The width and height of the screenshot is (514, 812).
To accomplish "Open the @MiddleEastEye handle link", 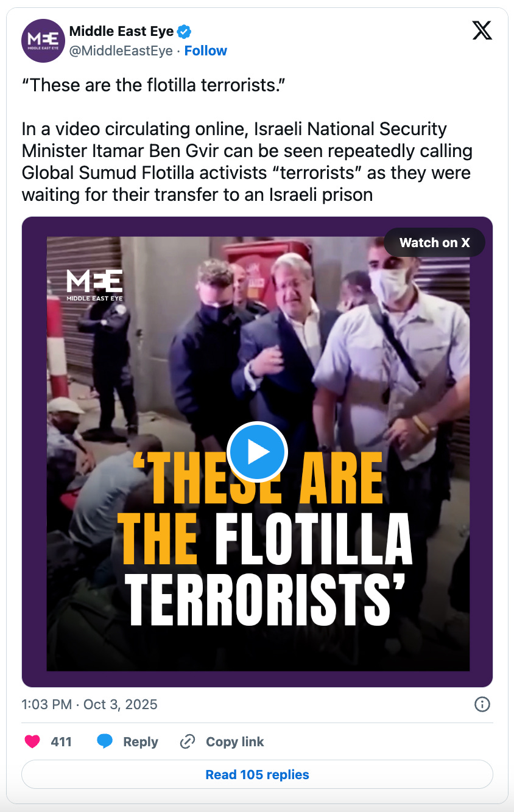I will pos(121,51).
